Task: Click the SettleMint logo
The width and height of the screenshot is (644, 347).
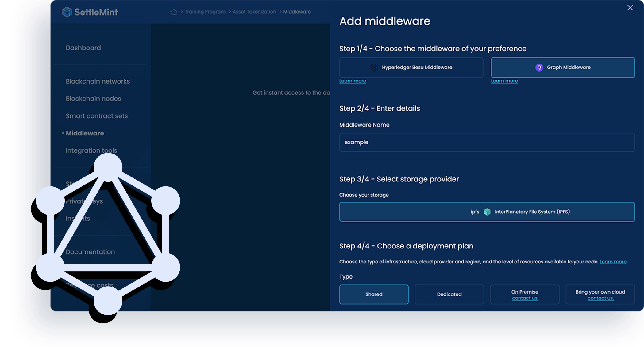Action: click(x=90, y=12)
